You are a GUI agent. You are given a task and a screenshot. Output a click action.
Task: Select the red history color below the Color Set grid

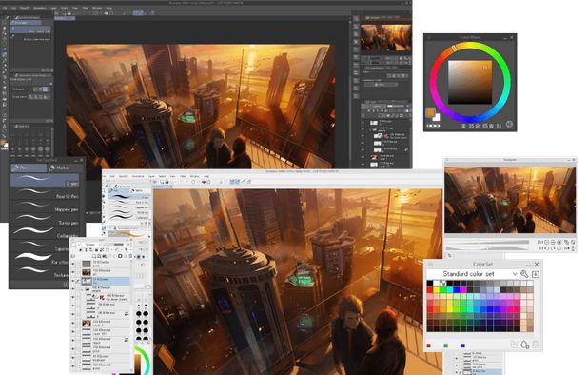[x=428, y=345]
